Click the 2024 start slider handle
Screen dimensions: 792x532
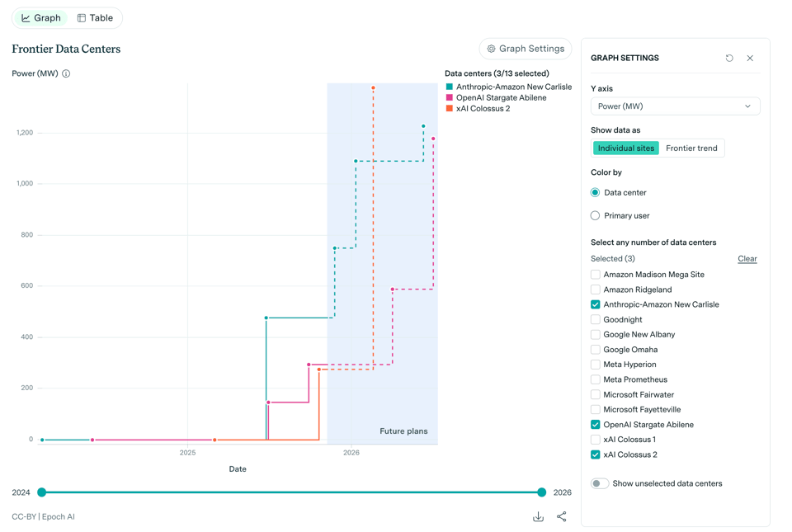point(42,492)
